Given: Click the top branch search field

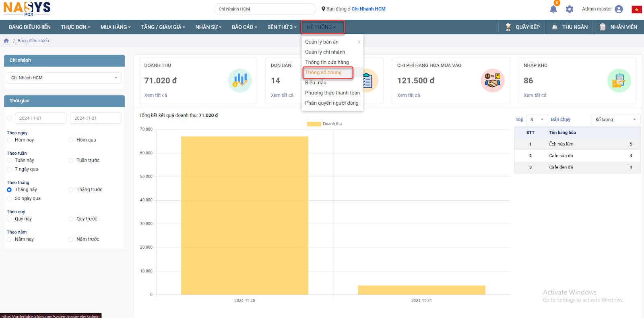Looking at the screenshot, I should (265, 9).
